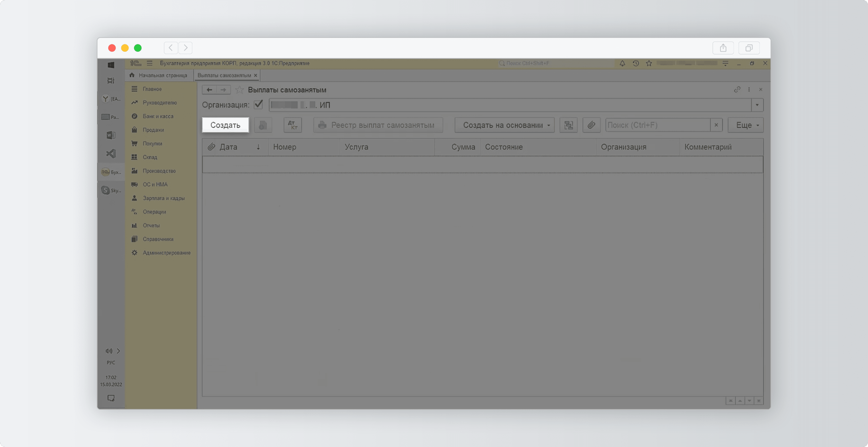Click the attached files paperclip toolbar icon
The width and height of the screenshot is (868, 447).
point(591,125)
